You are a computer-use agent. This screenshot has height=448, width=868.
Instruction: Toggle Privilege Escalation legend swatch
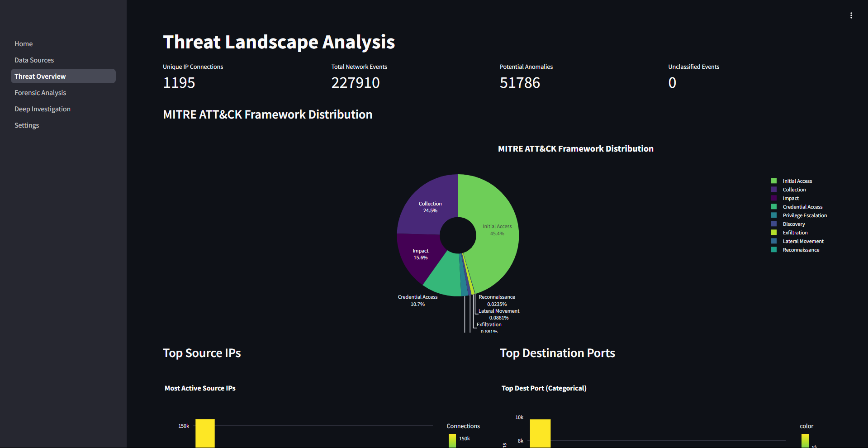pyautogui.click(x=774, y=215)
